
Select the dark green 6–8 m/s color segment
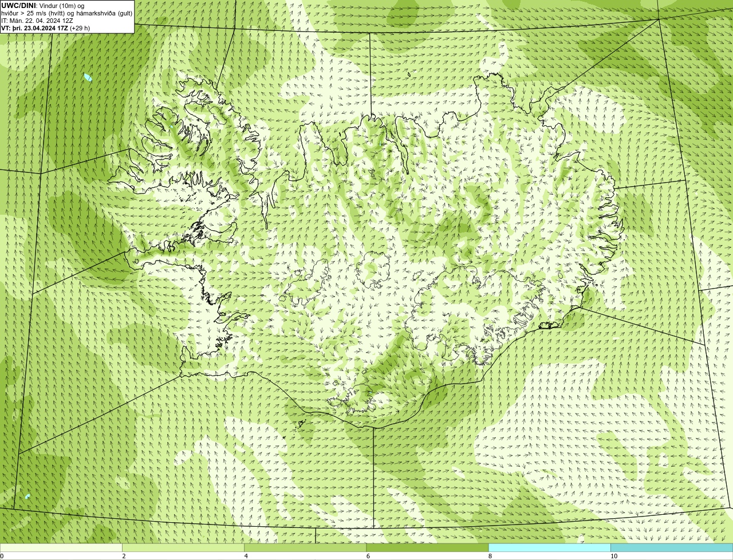point(427,548)
